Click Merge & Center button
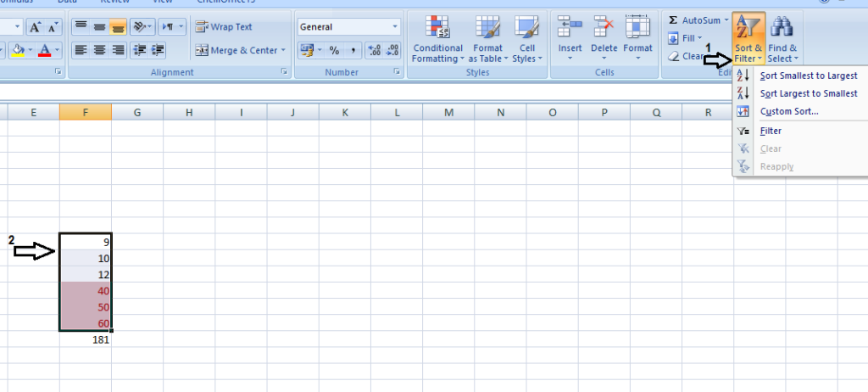 pyautogui.click(x=236, y=50)
